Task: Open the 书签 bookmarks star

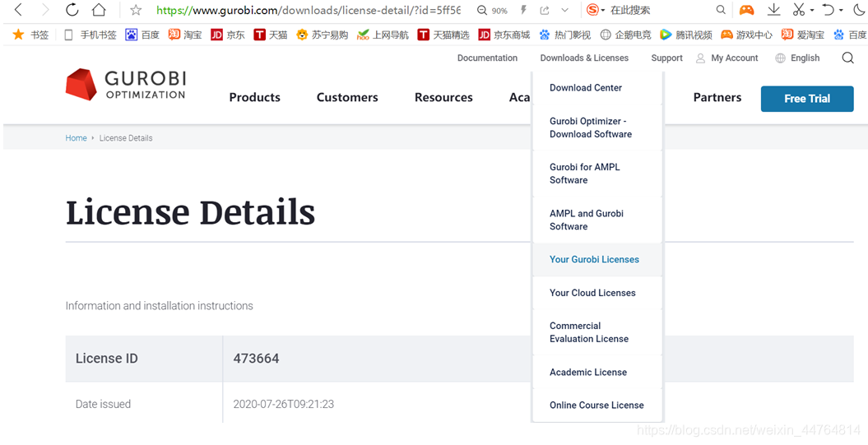Action: [30, 35]
